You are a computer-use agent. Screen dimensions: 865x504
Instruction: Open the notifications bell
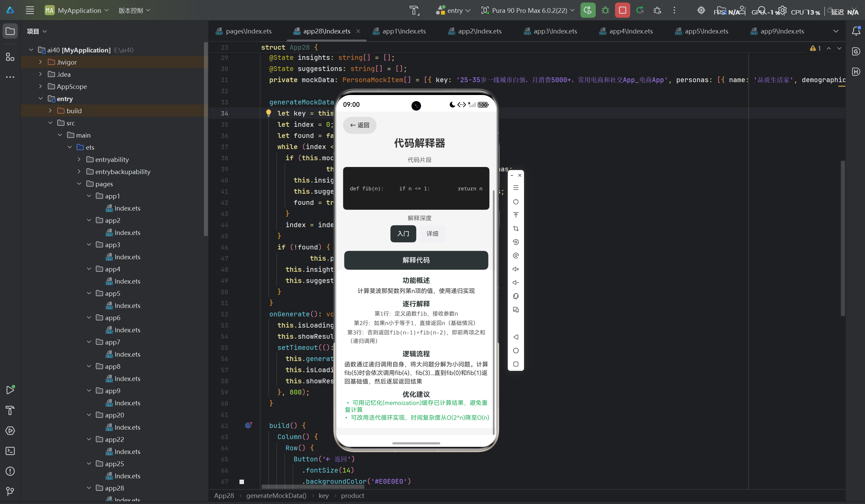pyautogui.click(x=856, y=31)
